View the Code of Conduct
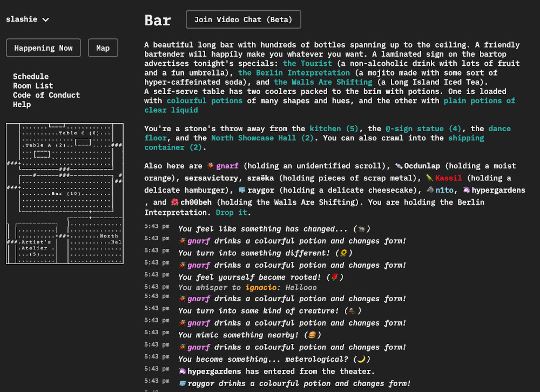Viewport: 540px width, 392px height. (46, 95)
